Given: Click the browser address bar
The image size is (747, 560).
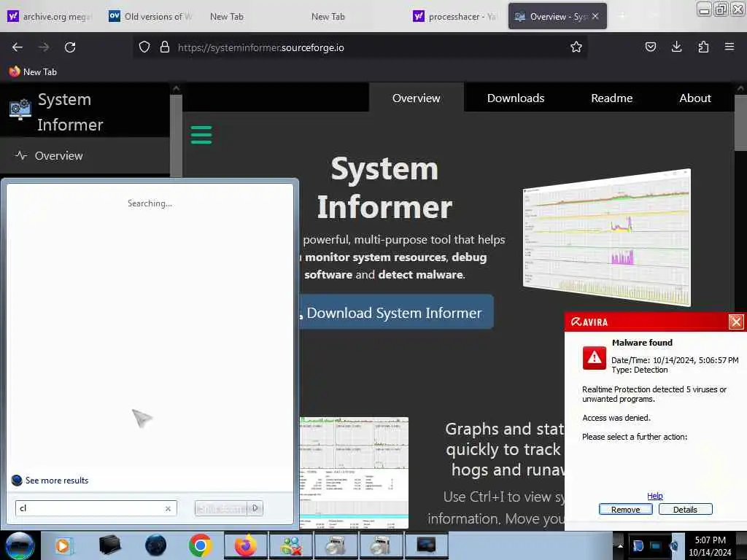Looking at the screenshot, I should tap(360, 47).
